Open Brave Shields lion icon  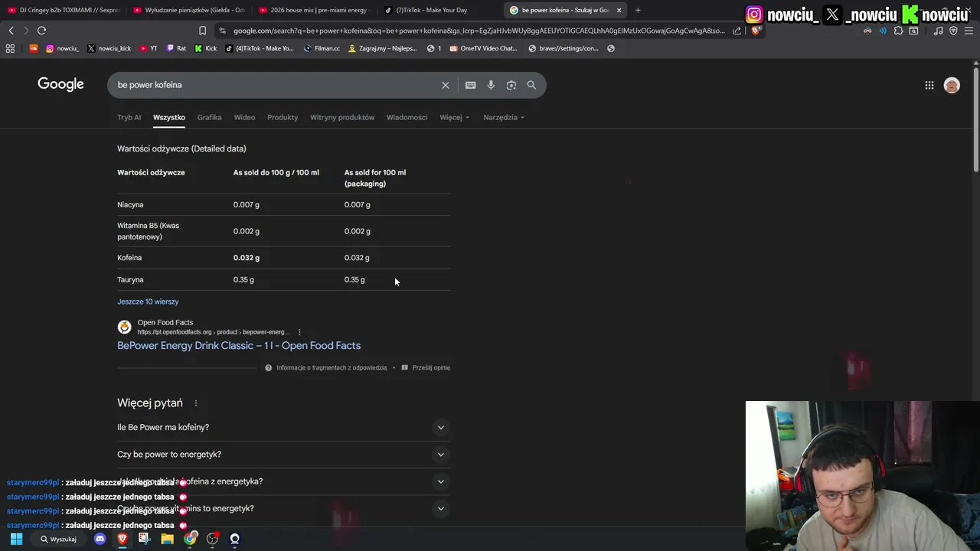click(755, 31)
